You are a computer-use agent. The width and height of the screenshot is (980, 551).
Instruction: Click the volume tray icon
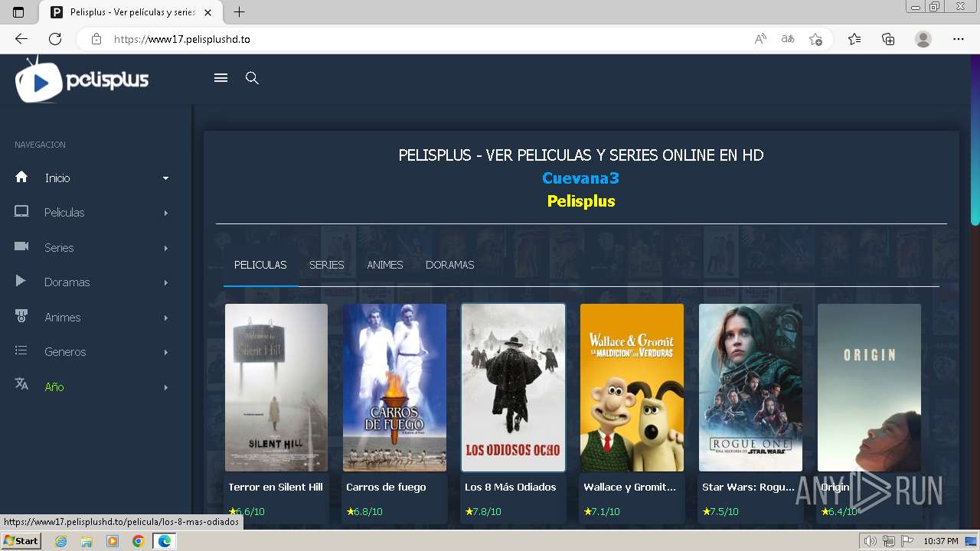[x=871, y=541]
